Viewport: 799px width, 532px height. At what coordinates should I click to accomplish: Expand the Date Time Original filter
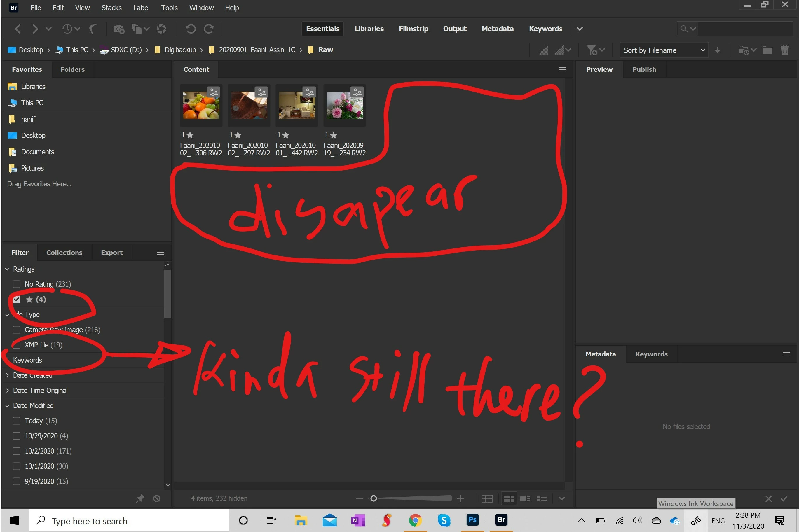pos(8,391)
